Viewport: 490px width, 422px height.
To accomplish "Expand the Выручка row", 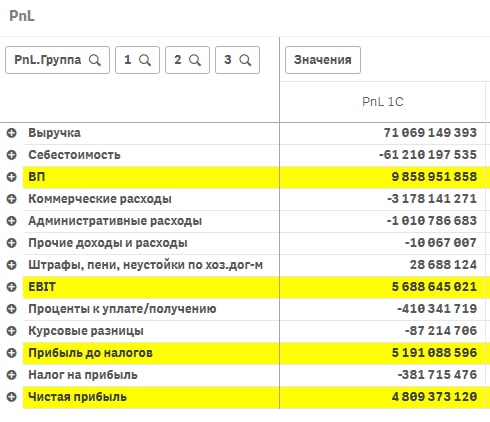I will [12, 133].
